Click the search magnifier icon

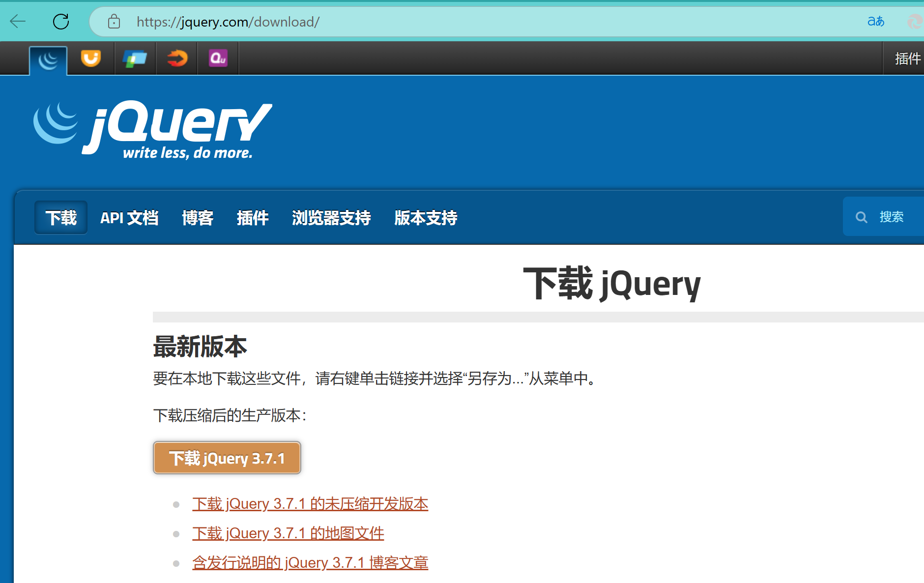pyautogui.click(x=862, y=217)
